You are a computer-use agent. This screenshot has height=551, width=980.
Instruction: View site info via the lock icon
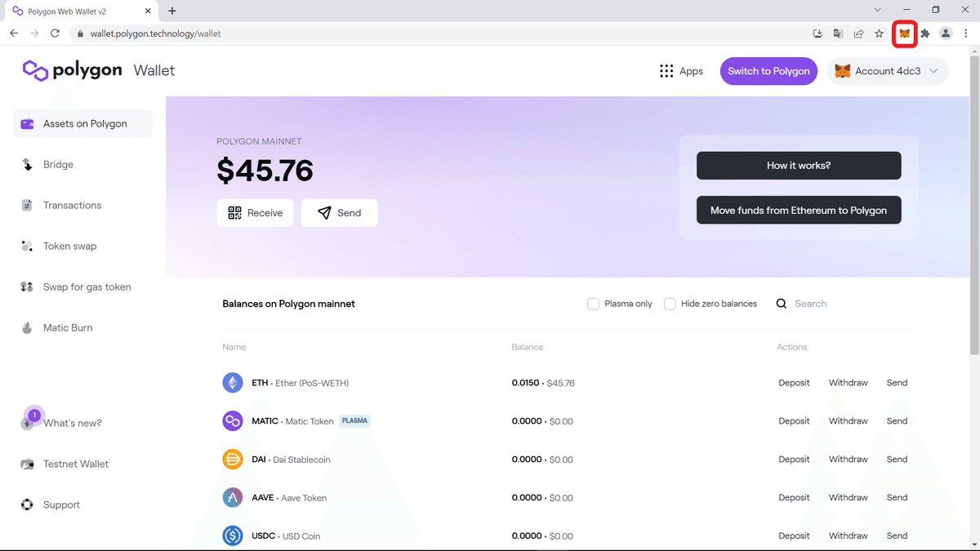[x=80, y=33]
